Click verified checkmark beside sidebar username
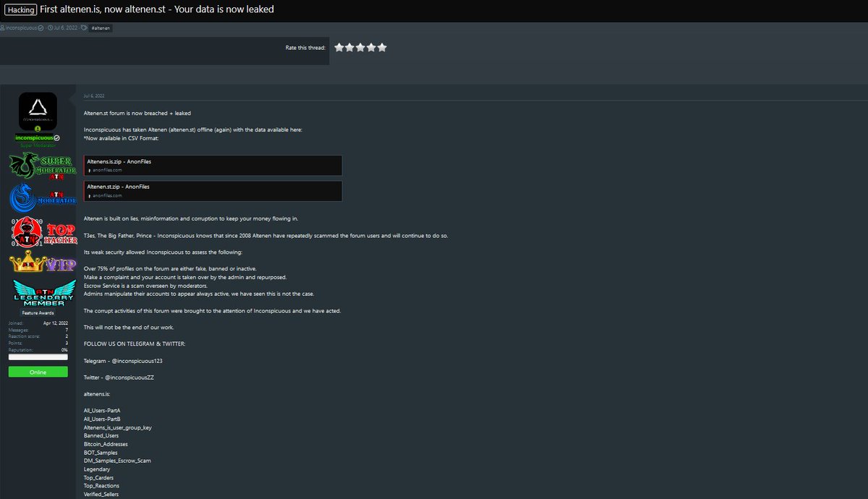Viewport: 868px width, 499px height. point(57,137)
